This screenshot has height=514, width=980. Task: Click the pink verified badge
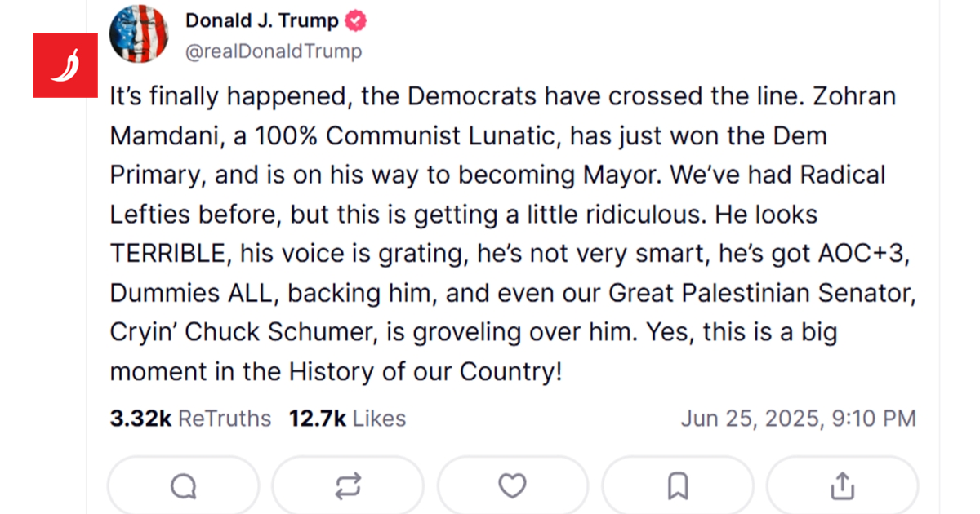[x=356, y=22]
